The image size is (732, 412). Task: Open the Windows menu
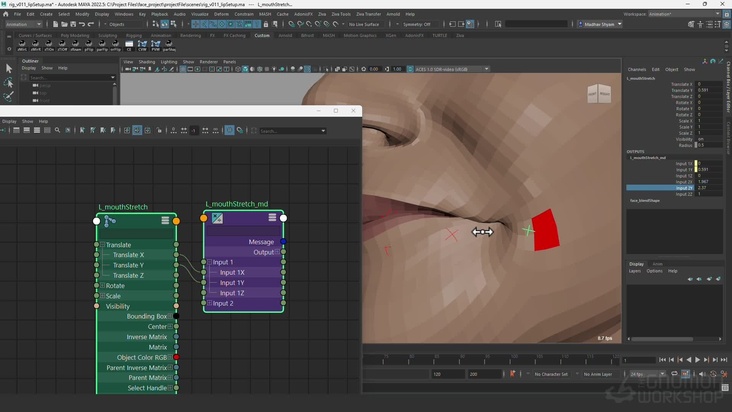[124, 14]
